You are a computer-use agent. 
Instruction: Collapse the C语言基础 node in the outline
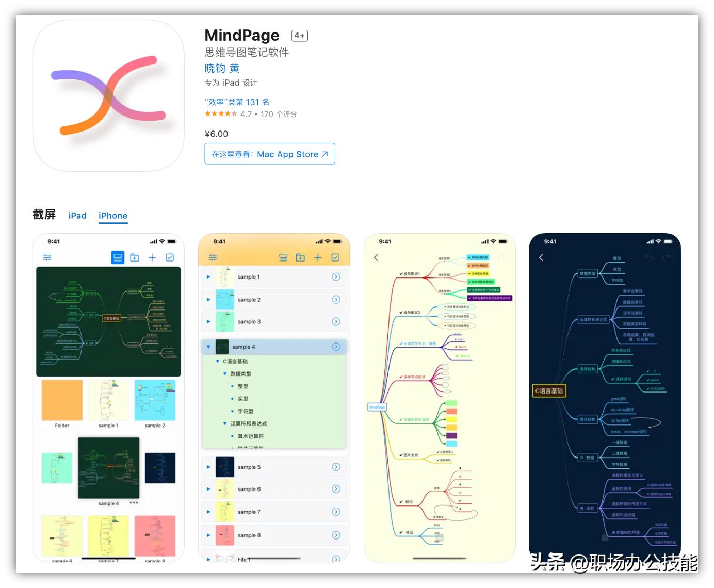click(x=217, y=361)
